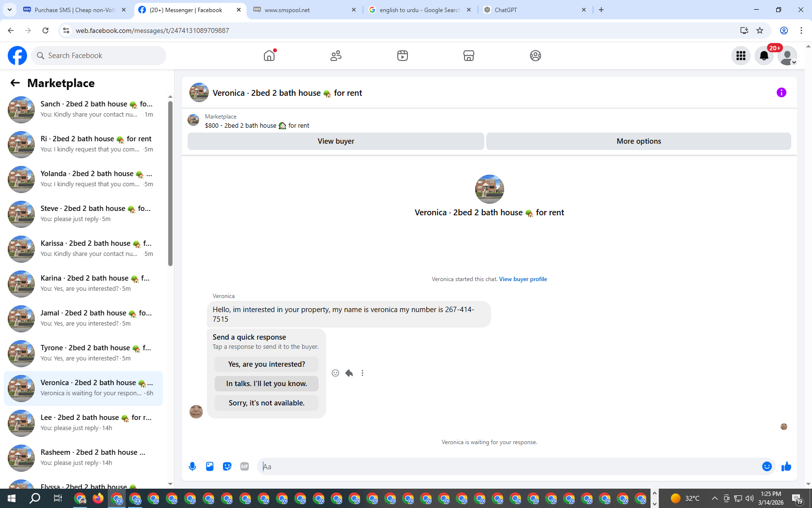This screenshot has width=812, height=508.
Task: Choose a sticker from the sticker icon
Action: [x=227, y=466]
